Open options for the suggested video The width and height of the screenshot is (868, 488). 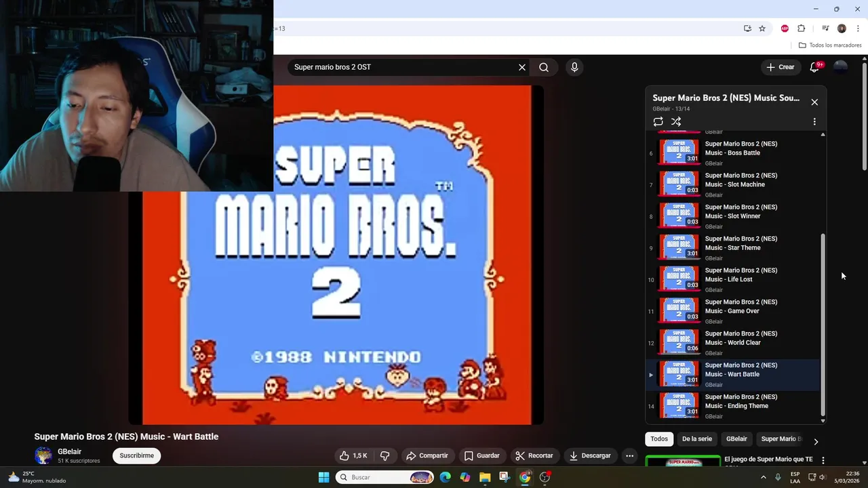point(823,460)
